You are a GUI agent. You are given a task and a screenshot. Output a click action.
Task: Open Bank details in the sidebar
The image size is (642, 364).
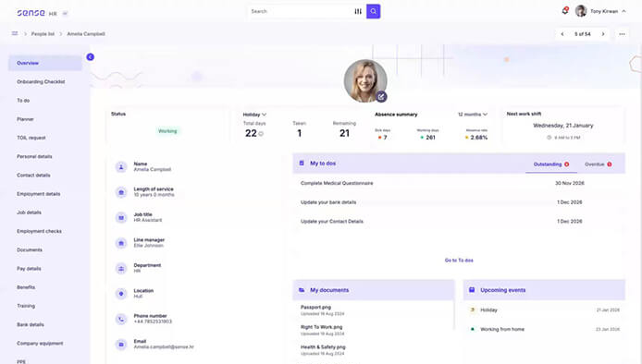tap(31, 325)
